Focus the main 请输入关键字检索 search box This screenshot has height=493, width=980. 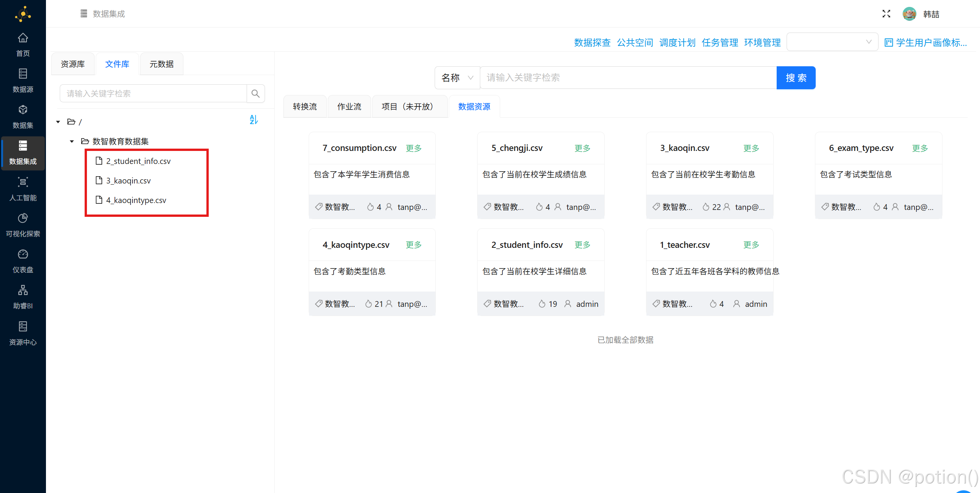coord(628,78)
